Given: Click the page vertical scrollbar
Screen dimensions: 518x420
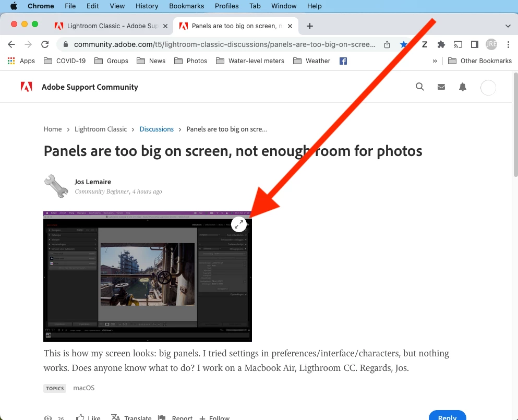Looking at the screenshot, I should [515, 125].
